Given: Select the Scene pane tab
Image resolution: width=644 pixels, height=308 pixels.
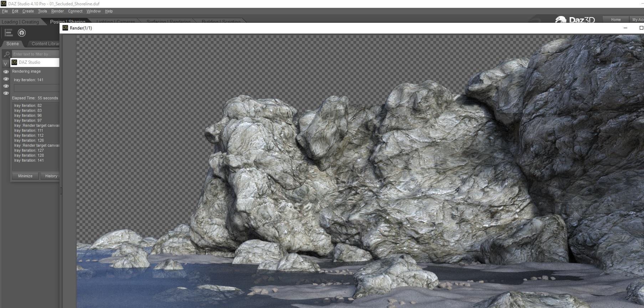Looking at the screenshot, I should [12, 44].
